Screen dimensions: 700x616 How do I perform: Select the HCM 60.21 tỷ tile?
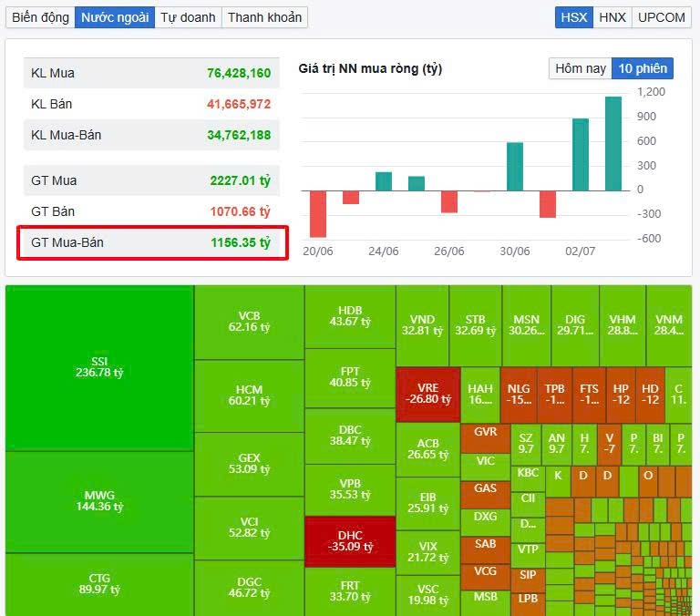(x=249, y=395)
